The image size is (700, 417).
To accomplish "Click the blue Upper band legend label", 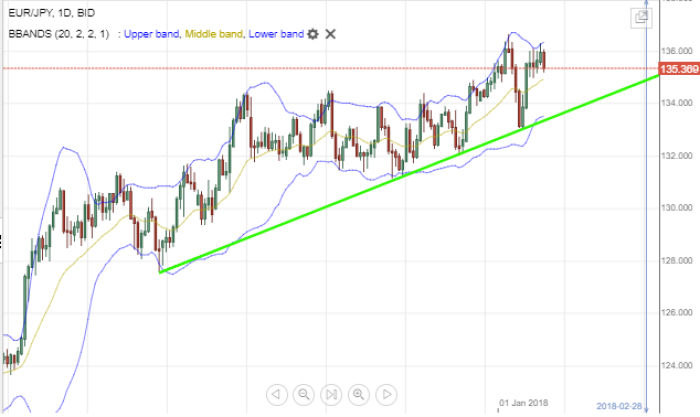I will (152, 33).
